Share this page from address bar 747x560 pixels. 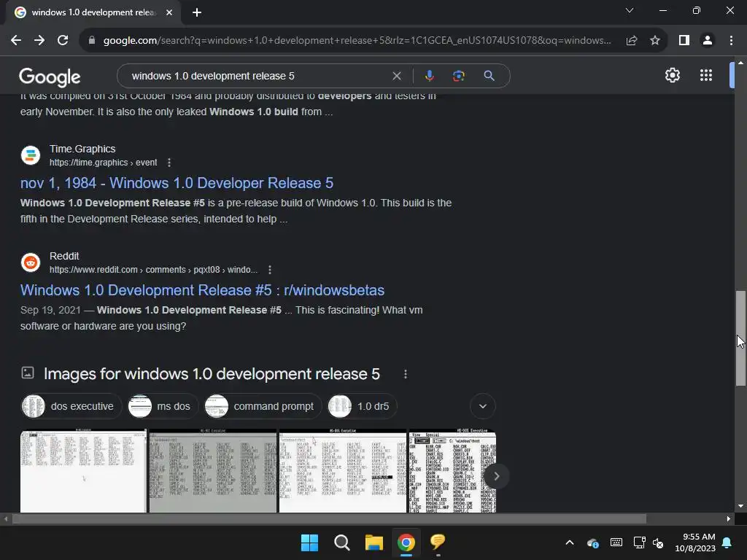point(632,41)
